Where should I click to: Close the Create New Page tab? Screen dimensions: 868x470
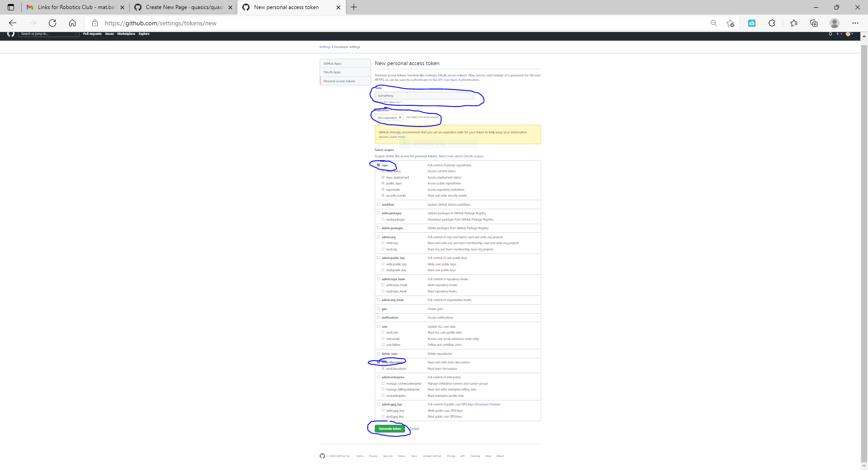coord(230,7)
